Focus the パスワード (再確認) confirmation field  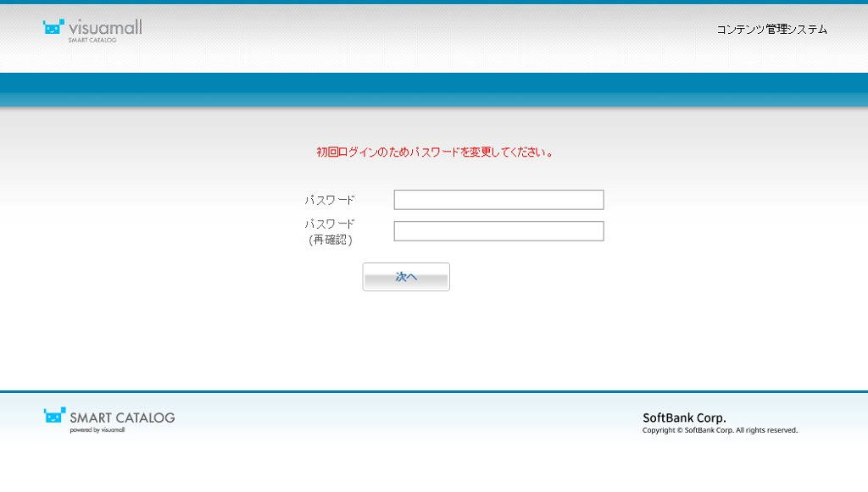click(498, 231)
